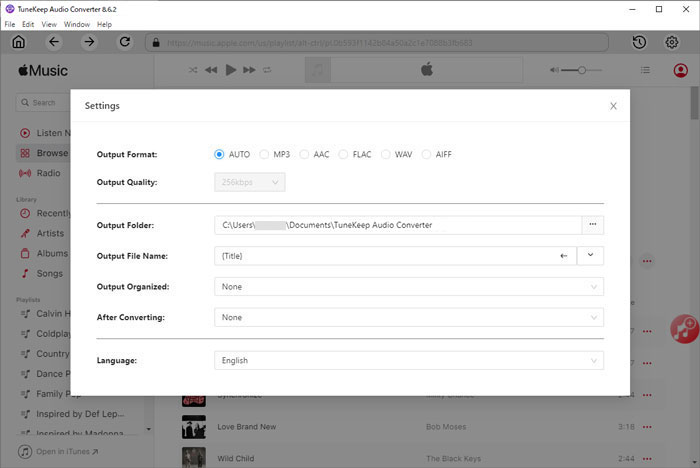Open settings via the gear icon
The image size is (700, 468).
tap(672, 42)
